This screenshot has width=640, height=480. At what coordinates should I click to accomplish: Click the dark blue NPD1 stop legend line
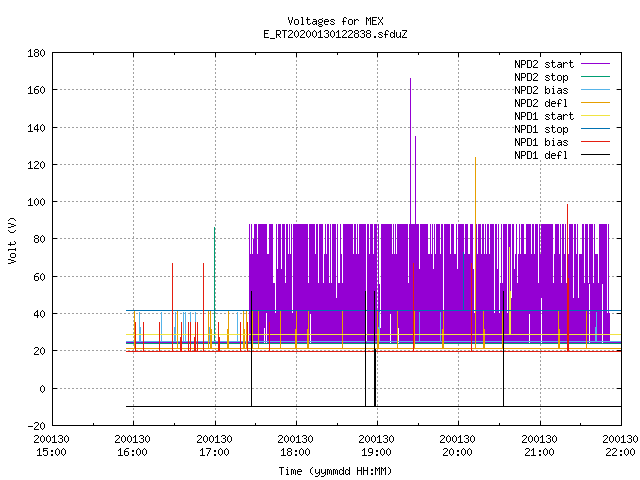(595, 129)
